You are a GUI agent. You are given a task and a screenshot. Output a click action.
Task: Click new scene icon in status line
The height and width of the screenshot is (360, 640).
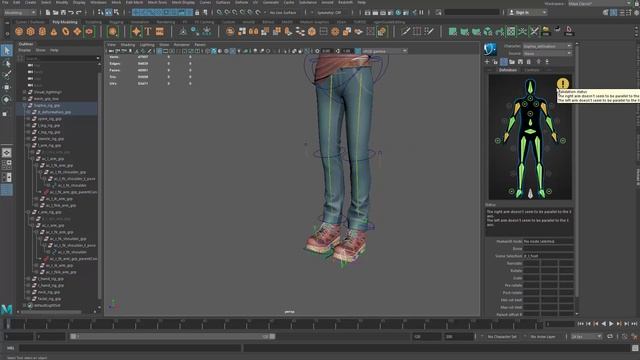tap(48, 13)
